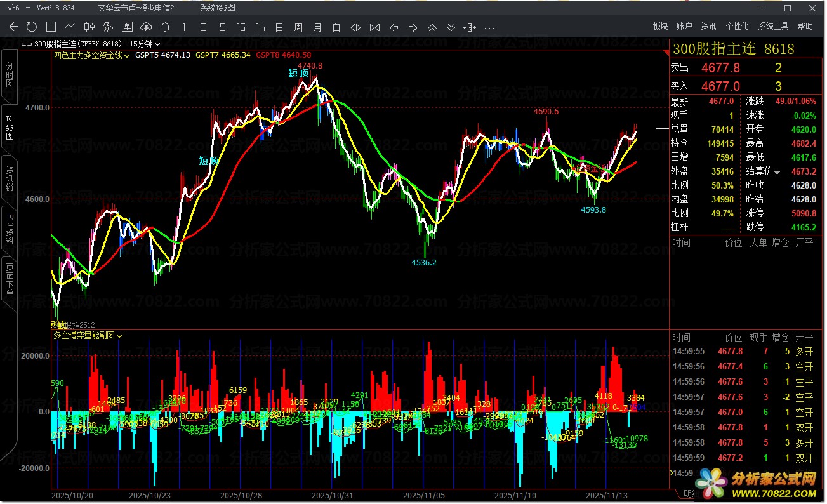The image size is (827, 504).
Task: Click the 结算价 small dropdown arrow
Action: 777,172
